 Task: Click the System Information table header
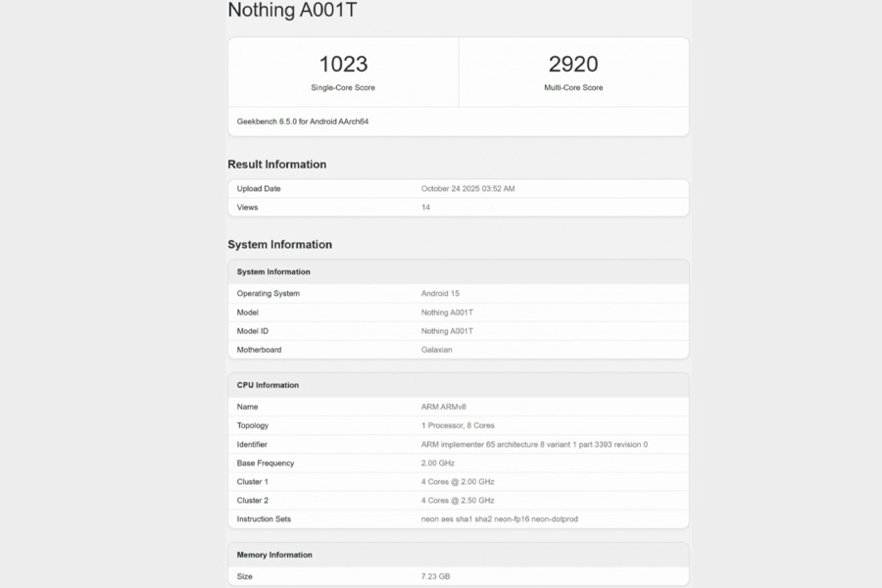(x=273, y=271)
